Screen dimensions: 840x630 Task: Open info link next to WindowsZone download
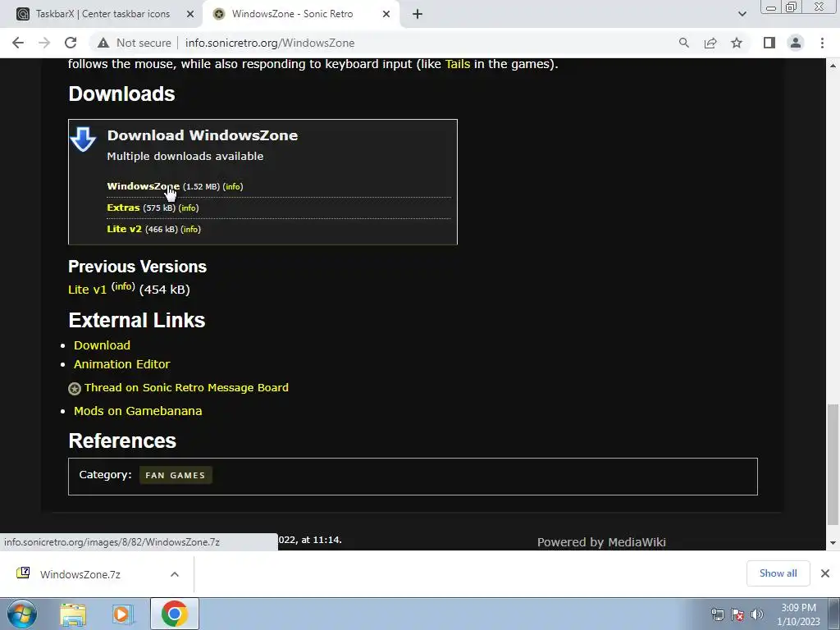tap(233, 186)
